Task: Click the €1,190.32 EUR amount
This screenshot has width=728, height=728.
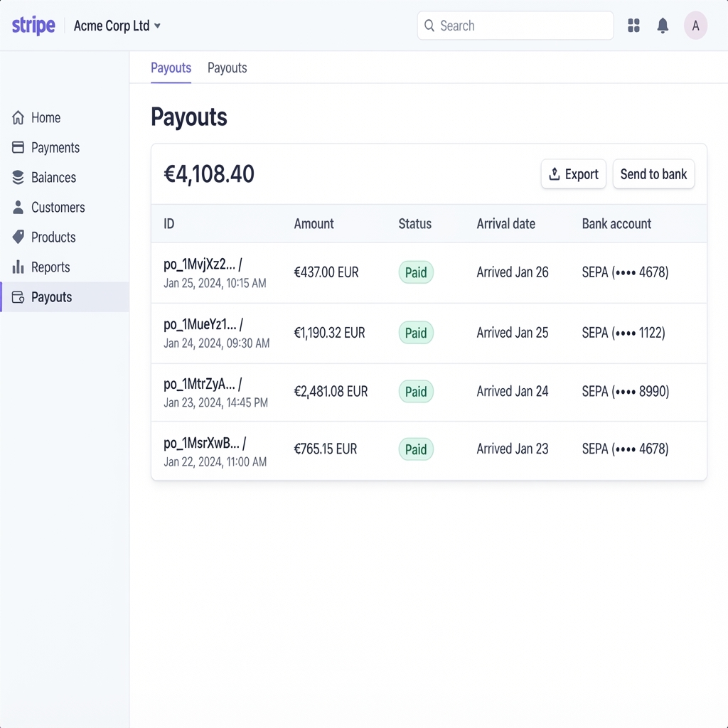Action: [x=330, y=333]
